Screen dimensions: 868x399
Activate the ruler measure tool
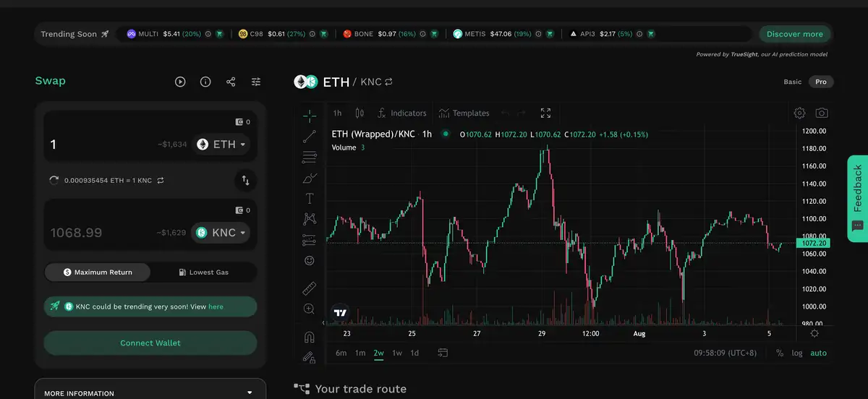(x=310, y=288)
